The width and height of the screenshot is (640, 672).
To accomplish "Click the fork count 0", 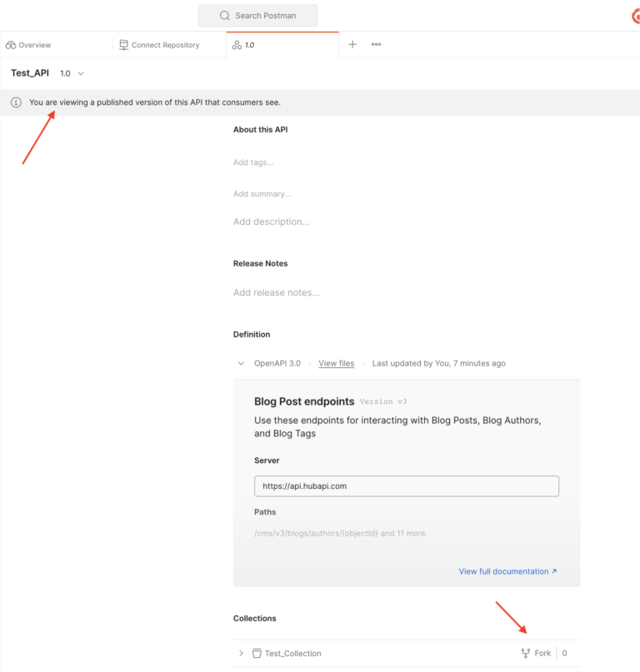I will (564, 653).
